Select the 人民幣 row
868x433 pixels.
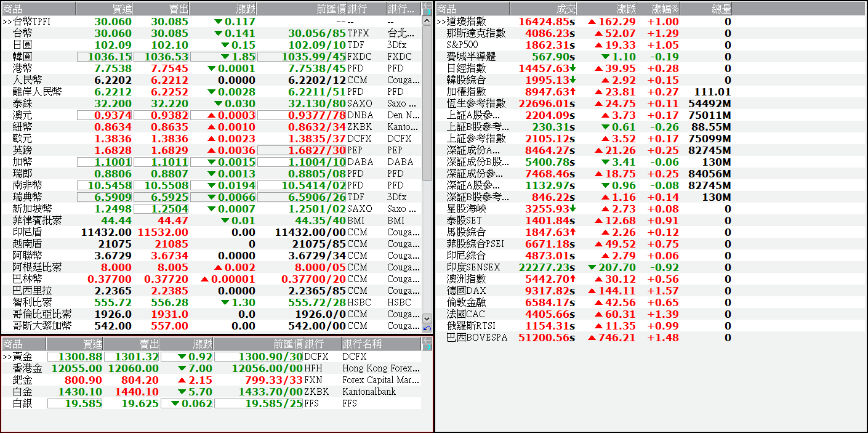(211, 80)
